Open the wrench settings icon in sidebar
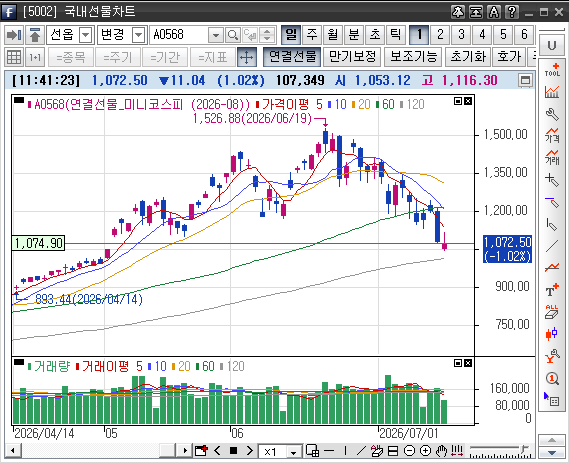The width and height of the screenshot is (569, 463). (552, 115)
